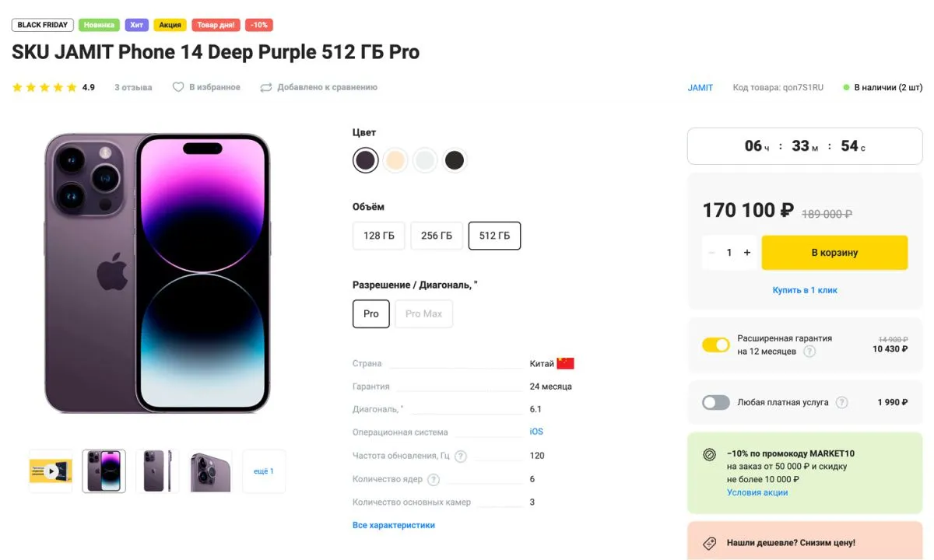Show more photos with ещё 1
This screenshot has height=560, width=934.
pyautogui.click(x=264, y=471)
